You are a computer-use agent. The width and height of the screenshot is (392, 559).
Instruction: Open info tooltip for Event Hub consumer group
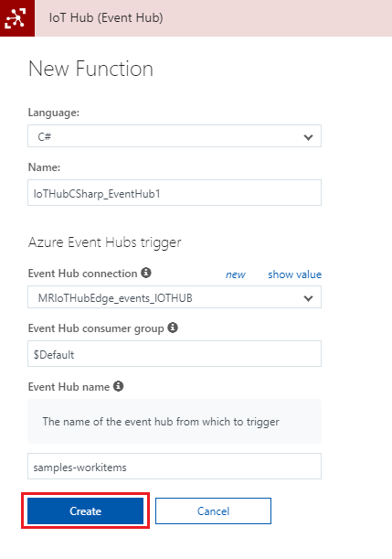coord(173,328)
